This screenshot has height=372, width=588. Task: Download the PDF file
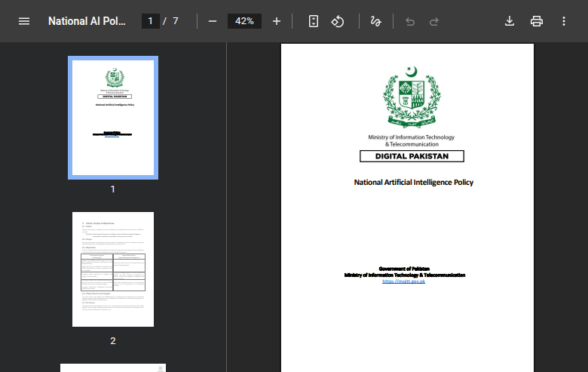coord(510,21)
